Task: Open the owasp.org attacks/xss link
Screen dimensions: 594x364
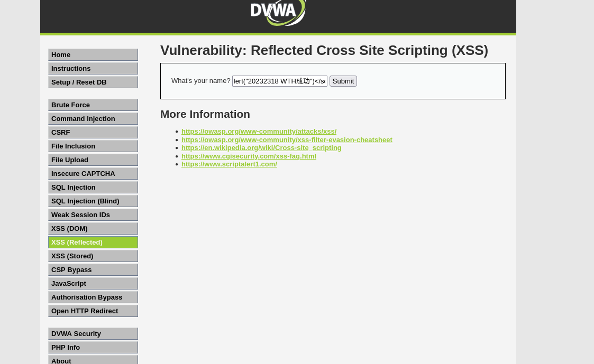Action: tap(259, 132)
